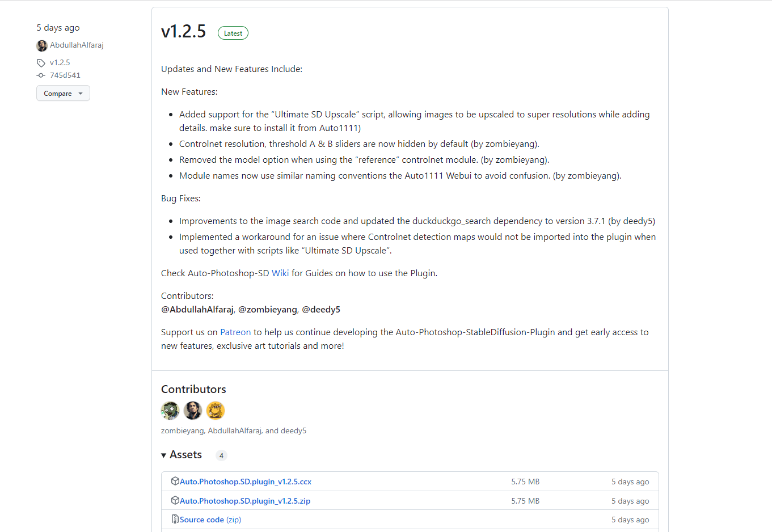Click the v1.2.5 release title

coord(183,32)
